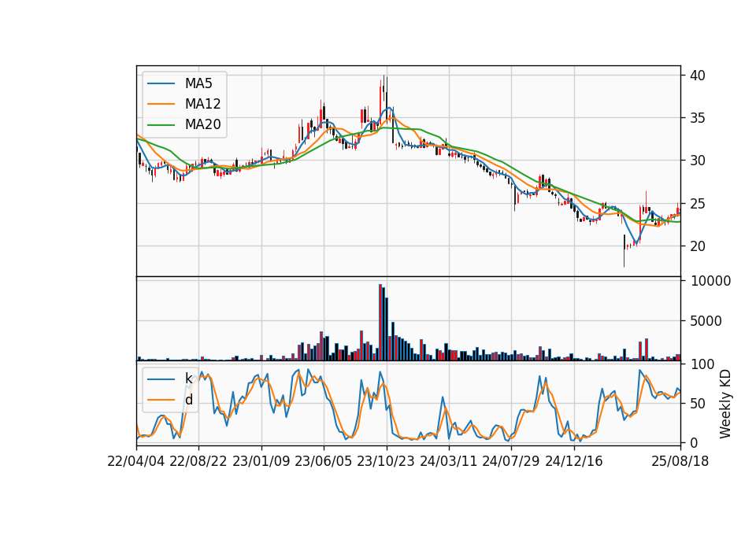This screenshot has width=756, height=543.
Task: Click the price axis value 30
Action: pyautogui.click(x=698, y=161)
